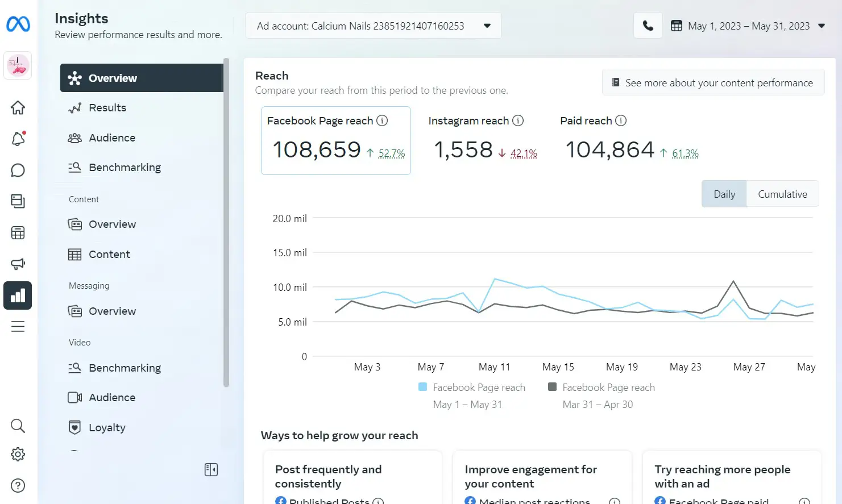Click the Help question mark icon
This screenshot has height=504, width=842.
[x=18, y=485]
